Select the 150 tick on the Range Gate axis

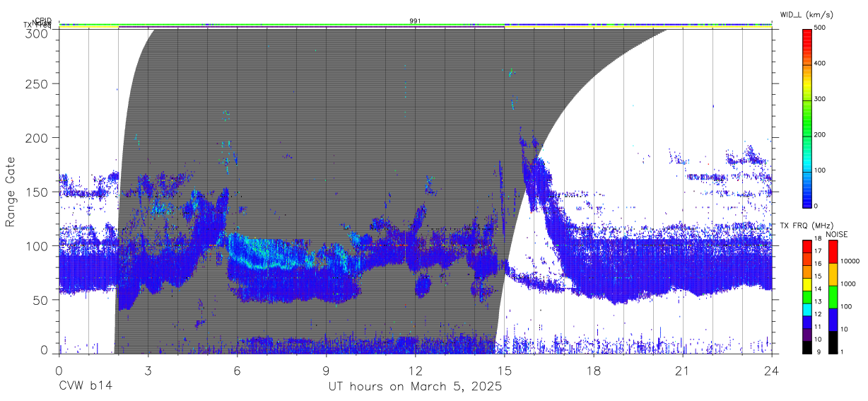(x=37, y=192)
